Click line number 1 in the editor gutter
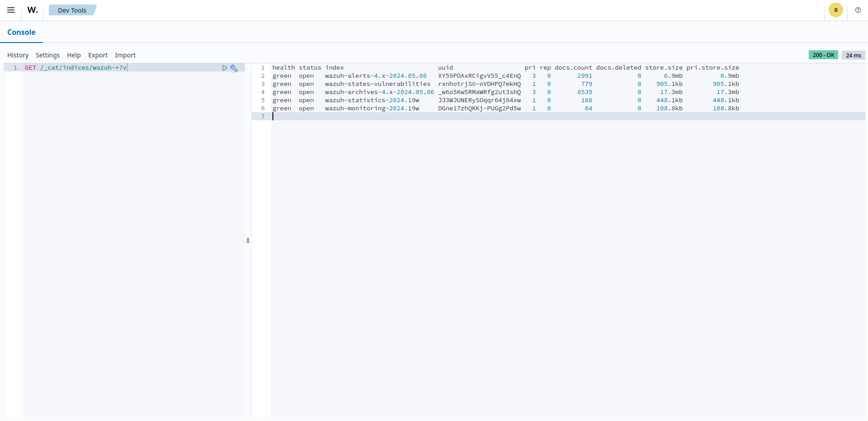 pyautogui.click(x=15, y=68)
